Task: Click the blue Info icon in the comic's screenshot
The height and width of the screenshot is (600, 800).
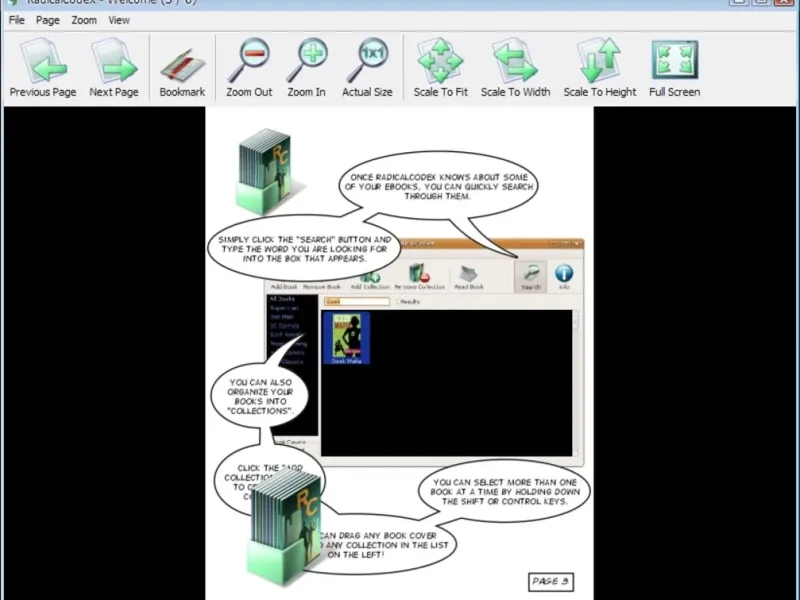Action: tap(564, 277)
